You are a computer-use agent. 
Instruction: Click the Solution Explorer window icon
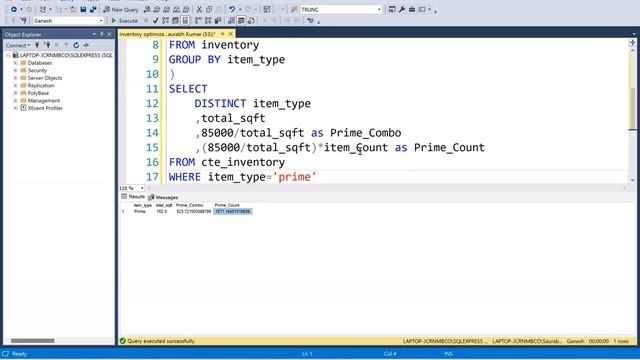pos(392,9)
